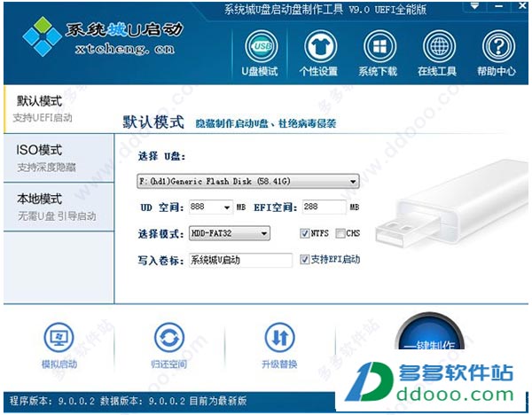Switch to 本地模式 tab
This screenshot has width=532, height=415.
(x=59, y=207)
